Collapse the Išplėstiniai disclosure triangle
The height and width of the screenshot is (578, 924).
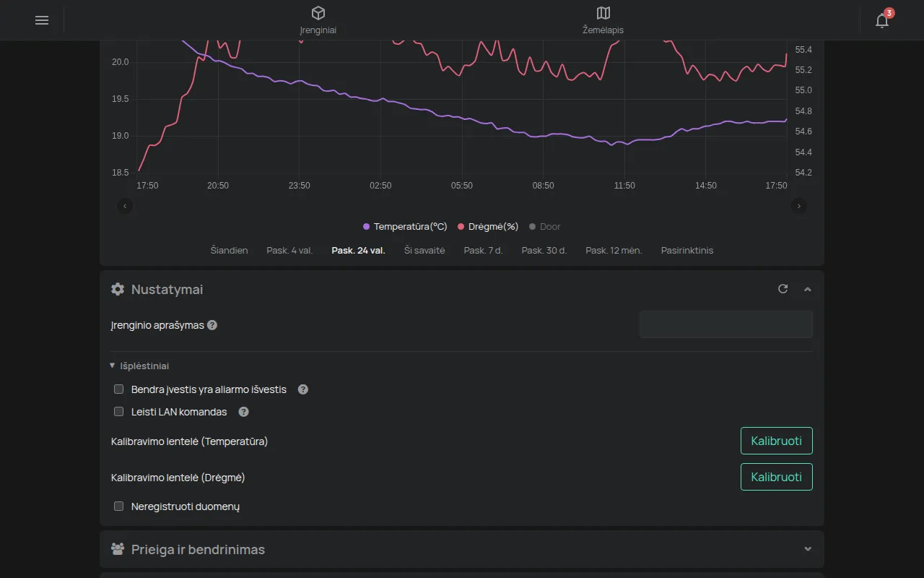click(113, 366)
